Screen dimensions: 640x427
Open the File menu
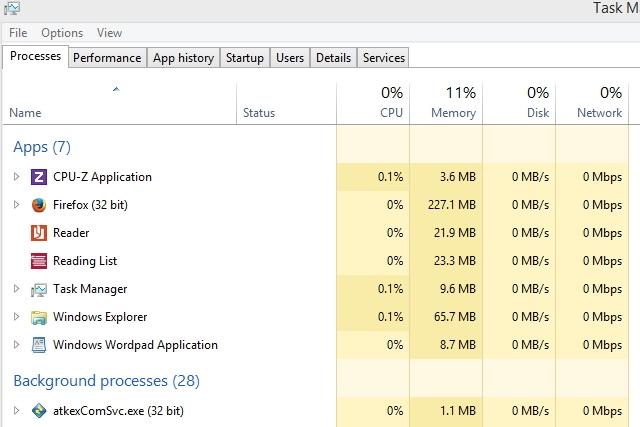pyautogui.click(x=18, y=33)
